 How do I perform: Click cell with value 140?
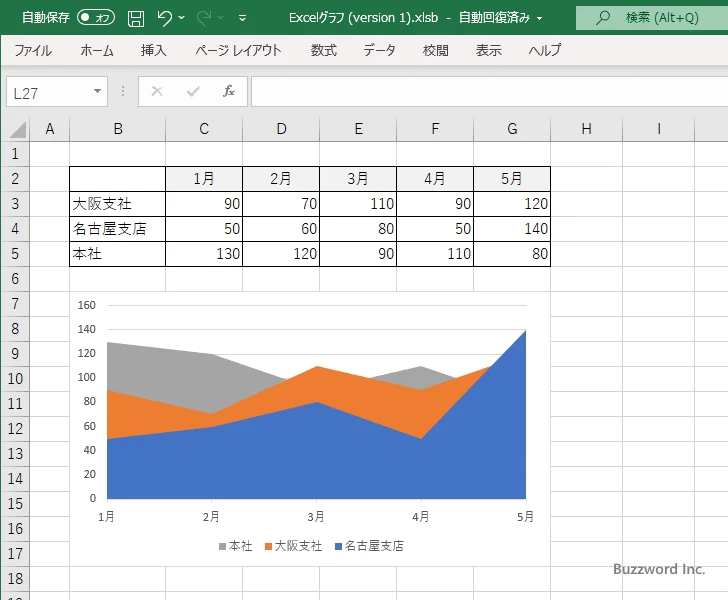click(x=512, y=229)
